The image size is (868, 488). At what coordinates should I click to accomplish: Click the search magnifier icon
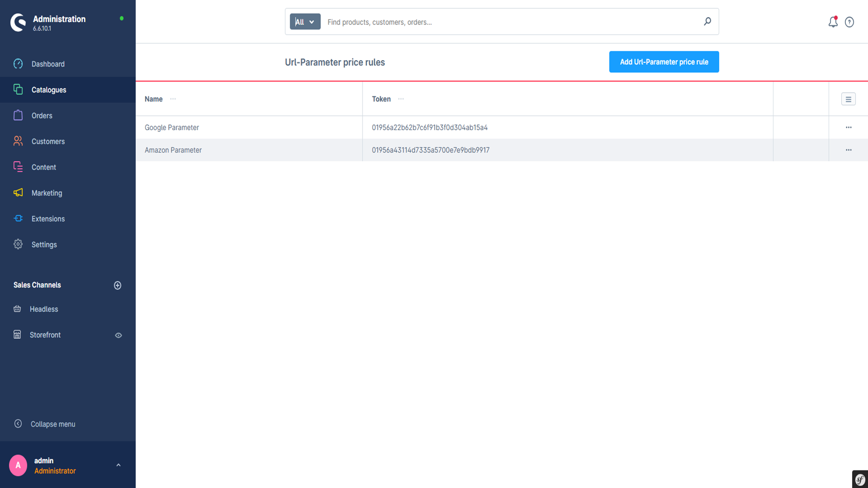708,22
